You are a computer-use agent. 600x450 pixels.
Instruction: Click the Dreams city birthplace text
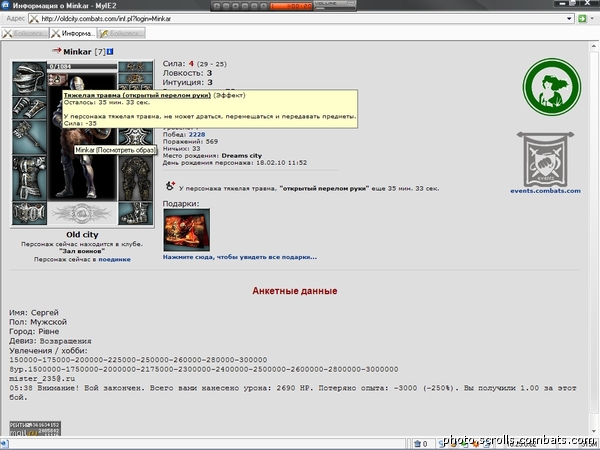[x=241, y=156]
